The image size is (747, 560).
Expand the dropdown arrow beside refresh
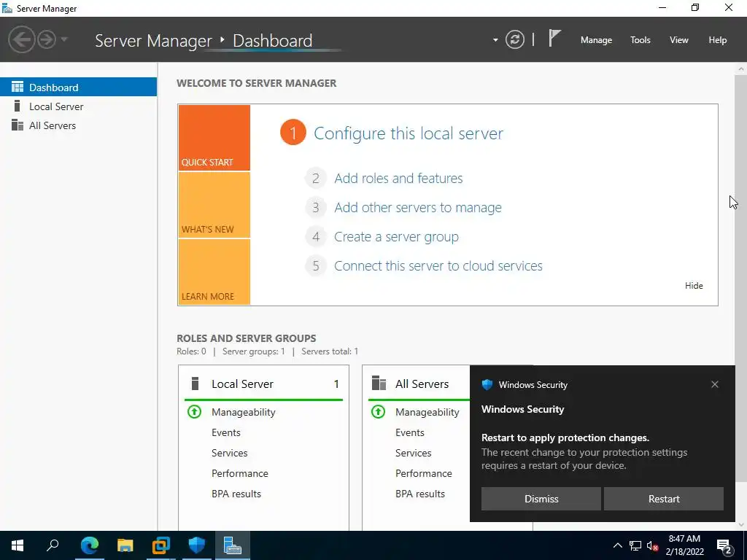(x=495, y=40)
